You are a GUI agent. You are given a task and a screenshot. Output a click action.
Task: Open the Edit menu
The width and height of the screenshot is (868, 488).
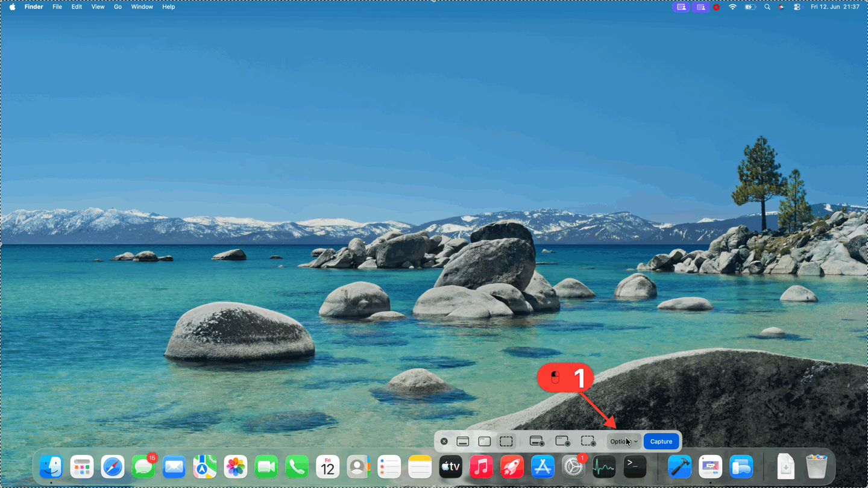pos(77,7)
